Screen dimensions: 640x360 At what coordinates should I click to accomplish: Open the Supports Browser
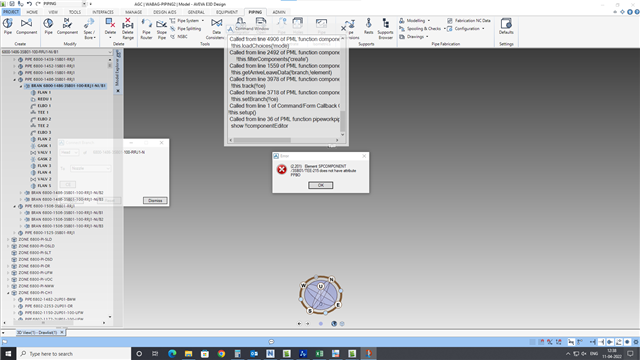[x=385, y=29]
